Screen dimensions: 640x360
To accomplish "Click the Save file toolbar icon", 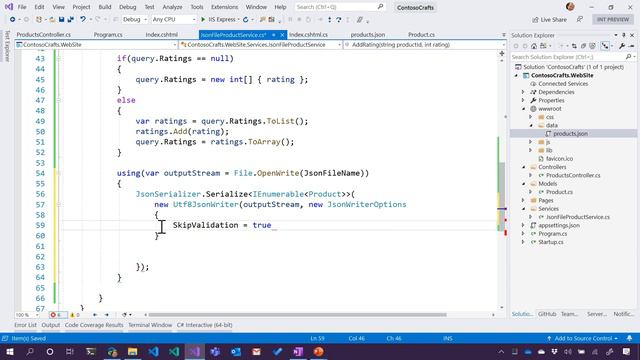I will click(61, 19).
